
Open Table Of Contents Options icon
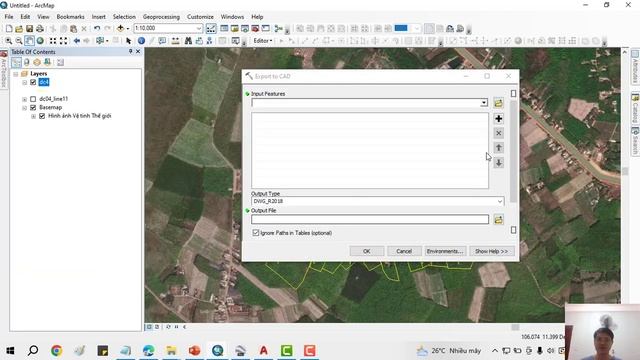pyautogui.click(x=60, y=62)
